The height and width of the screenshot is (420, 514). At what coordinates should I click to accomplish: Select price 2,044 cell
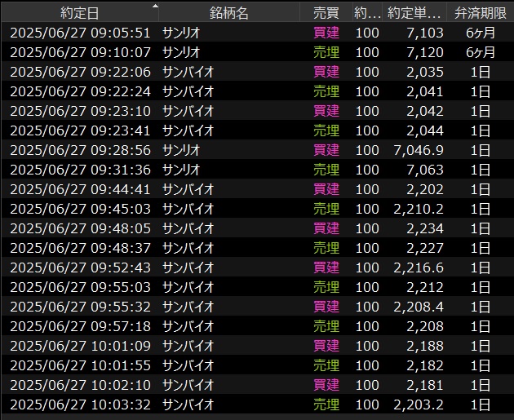click(425, 130)
